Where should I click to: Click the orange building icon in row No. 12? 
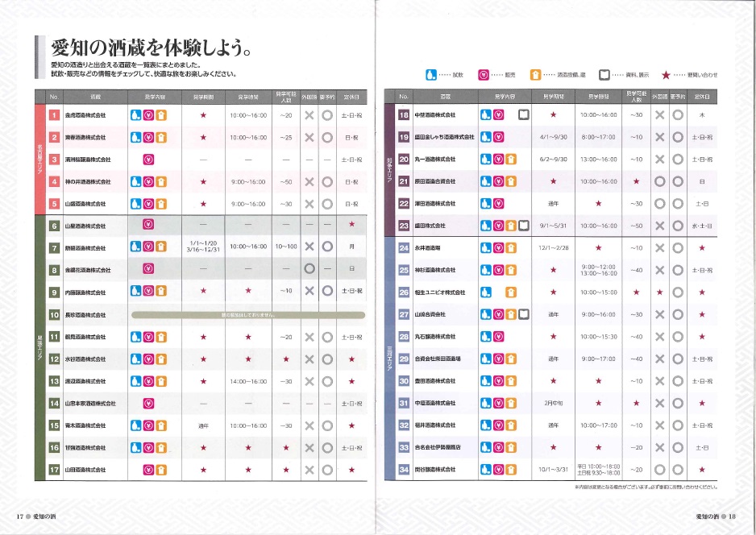(x=161, y=359)
